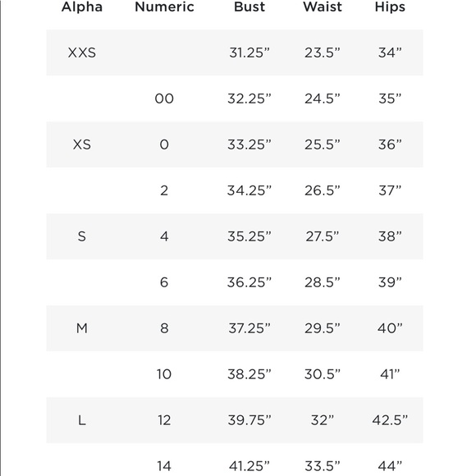
Task: Click the 44" hips value
Action: pos(390,466)
